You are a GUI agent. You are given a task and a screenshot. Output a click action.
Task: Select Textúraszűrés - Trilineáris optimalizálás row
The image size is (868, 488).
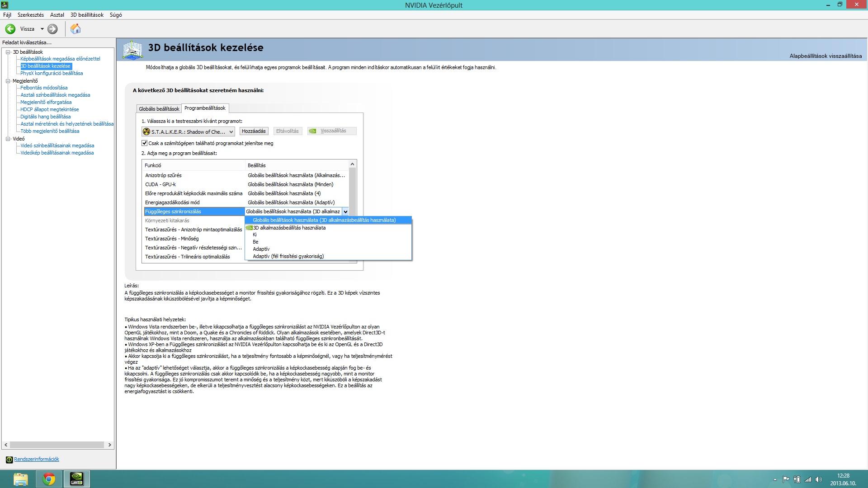click(193, 257)
